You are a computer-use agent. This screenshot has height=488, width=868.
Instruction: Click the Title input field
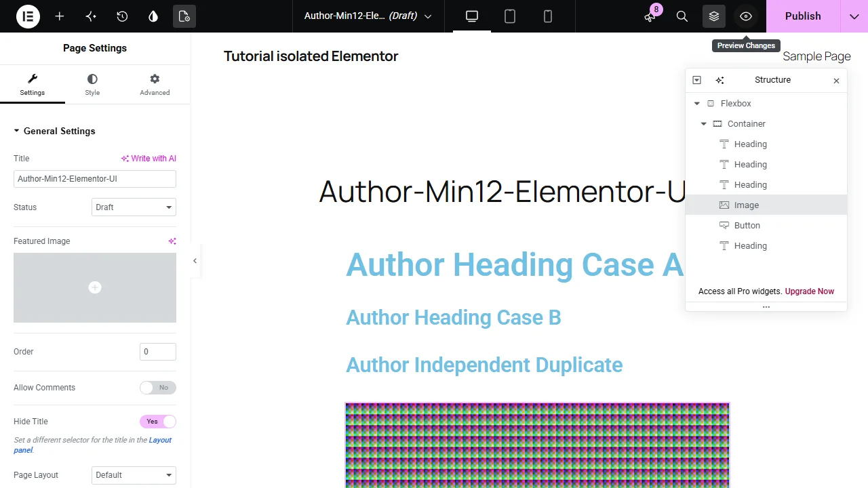point(95,179)
